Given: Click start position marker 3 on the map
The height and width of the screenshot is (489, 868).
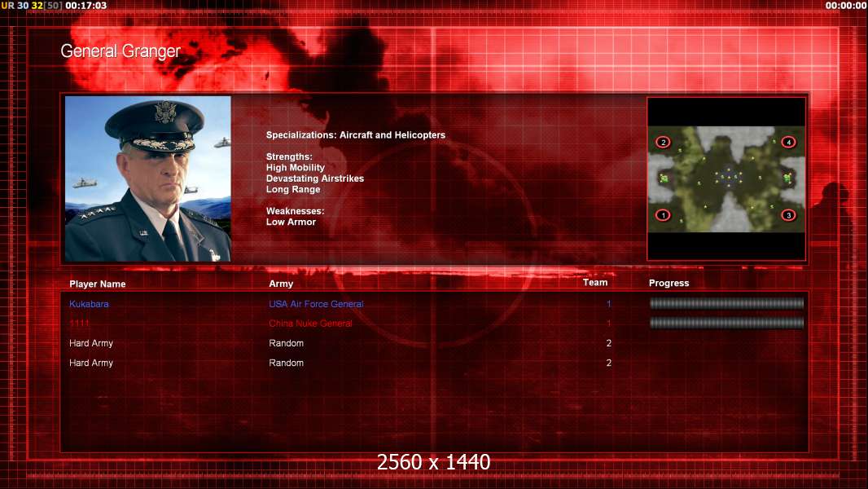Looking at the screenshot, I should click(x=788, y=215).
